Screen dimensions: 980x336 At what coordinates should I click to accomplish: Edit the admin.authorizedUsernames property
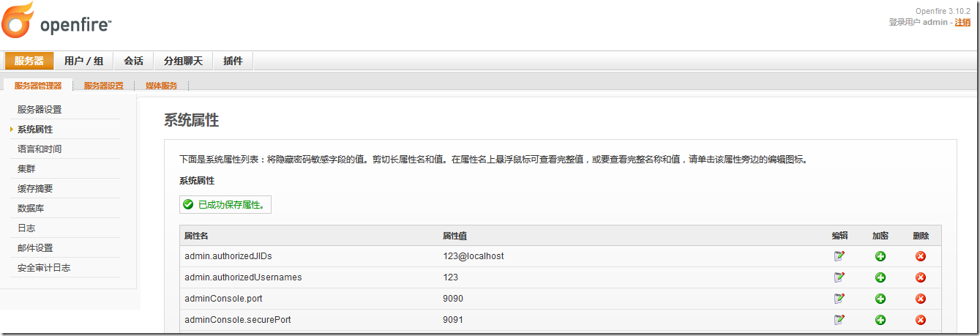(x=839, y=277)
